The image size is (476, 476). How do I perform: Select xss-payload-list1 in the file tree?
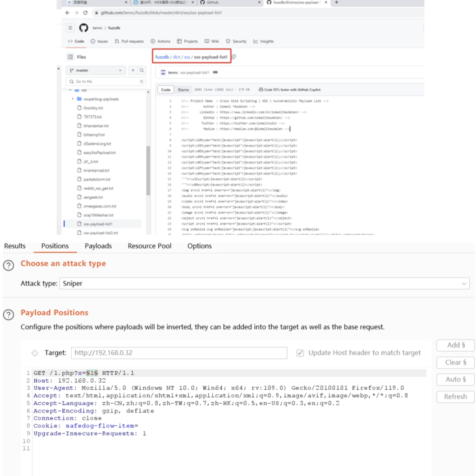[103, 224]
